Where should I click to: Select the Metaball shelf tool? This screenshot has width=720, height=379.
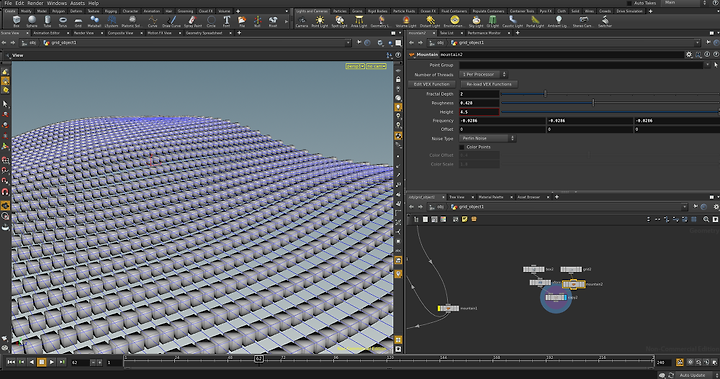tap(94, 21)
